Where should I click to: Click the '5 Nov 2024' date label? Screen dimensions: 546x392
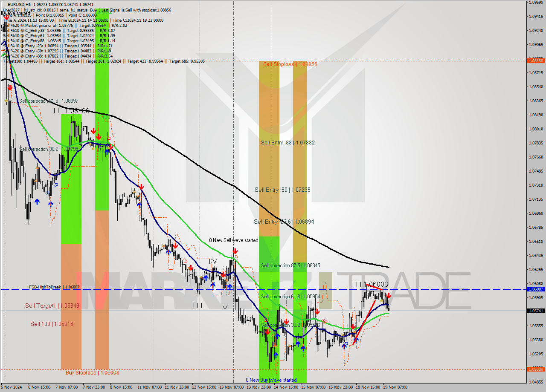coord(11,387)
